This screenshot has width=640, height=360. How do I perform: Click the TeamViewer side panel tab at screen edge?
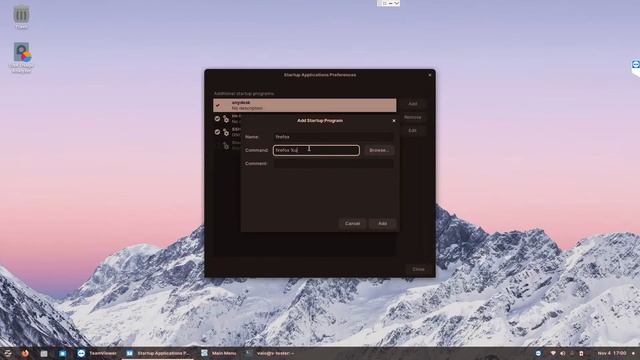pos(636,68)
